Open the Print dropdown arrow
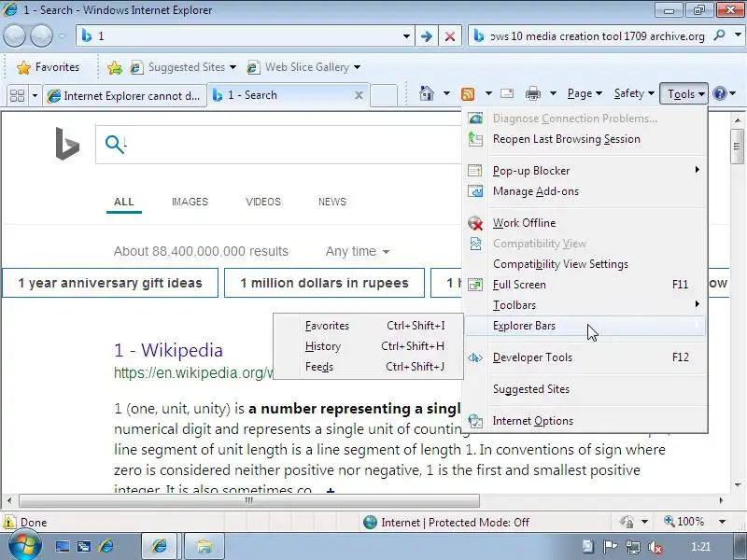The image size is (747, 560). (x=553, y=94)
